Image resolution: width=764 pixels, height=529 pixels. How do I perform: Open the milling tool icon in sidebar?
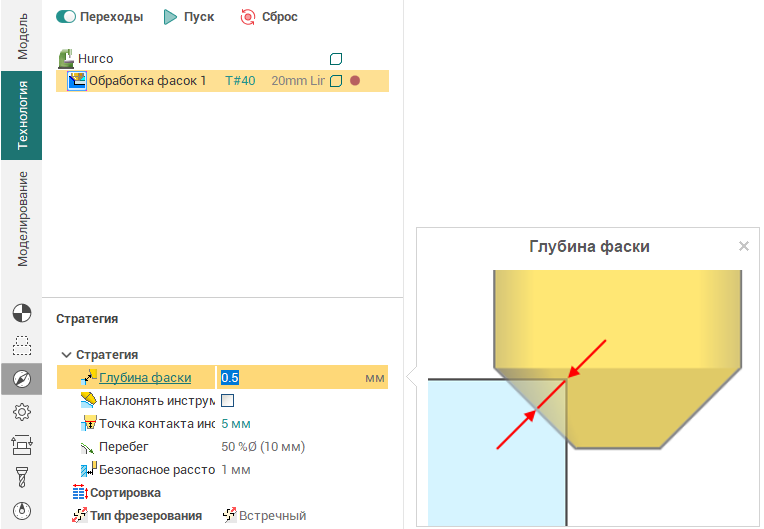point(21,475)
